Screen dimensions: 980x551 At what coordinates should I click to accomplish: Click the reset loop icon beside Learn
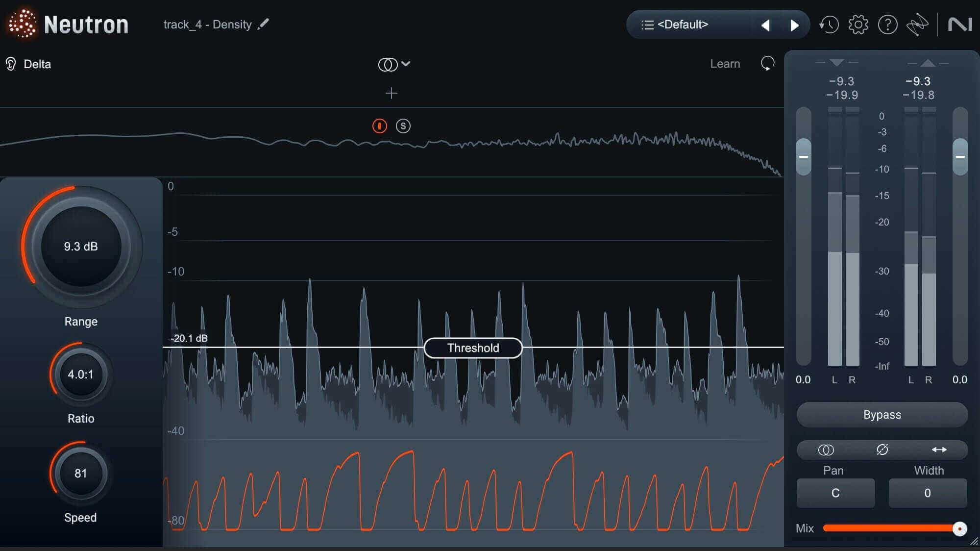point(767,63)
